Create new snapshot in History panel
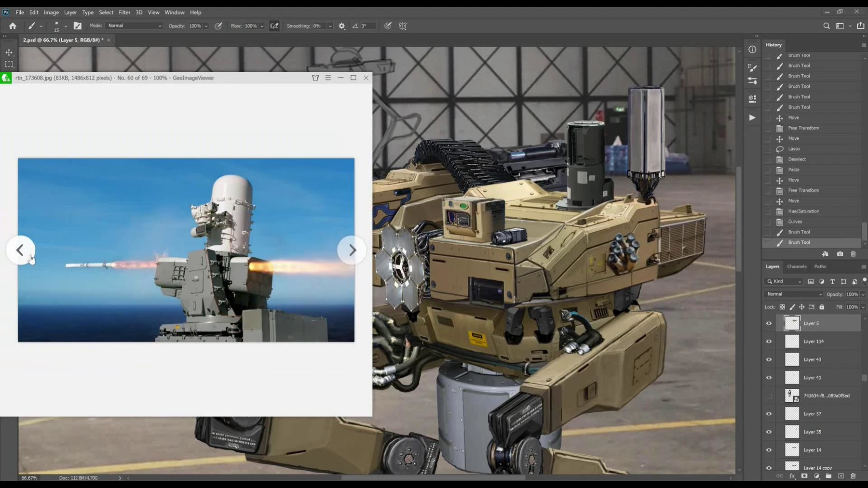The image size is (868, 488). click(x=840, y=254)
